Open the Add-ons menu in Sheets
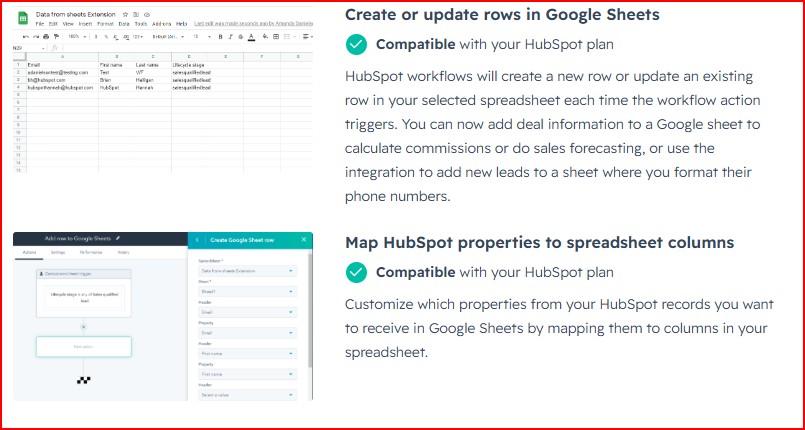The width and height of the screenshot is (805, 430). 162,24
